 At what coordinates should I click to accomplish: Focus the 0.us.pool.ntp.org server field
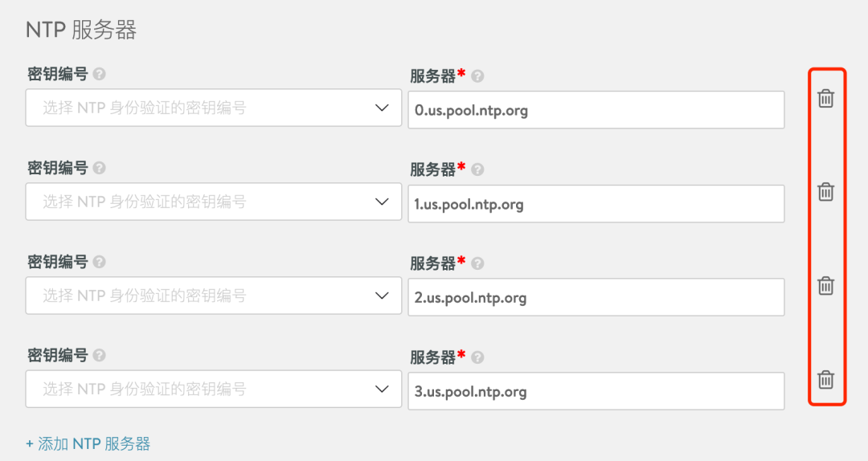point(596,110)
